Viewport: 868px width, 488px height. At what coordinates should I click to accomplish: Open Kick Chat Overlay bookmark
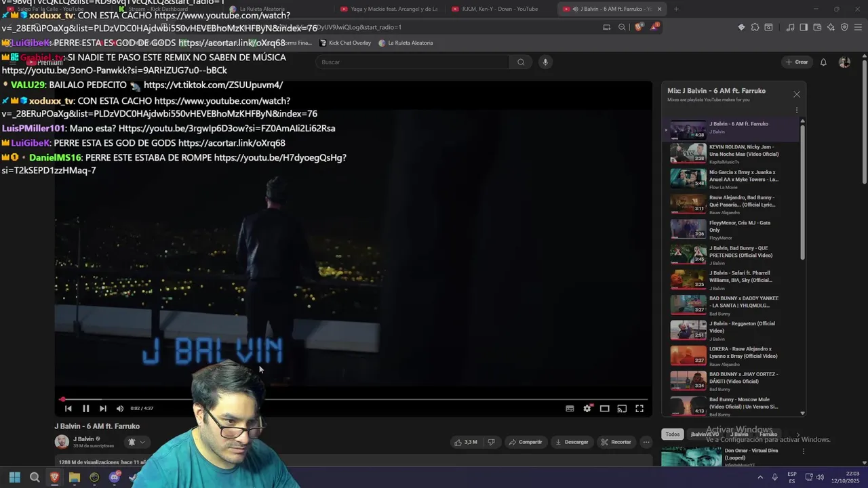click(345, 43)
